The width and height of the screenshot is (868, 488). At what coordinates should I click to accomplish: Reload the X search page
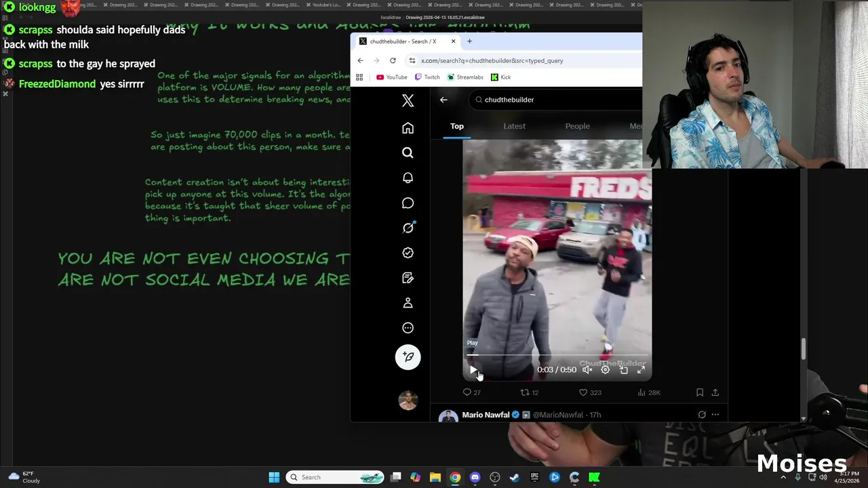point(393,60)
